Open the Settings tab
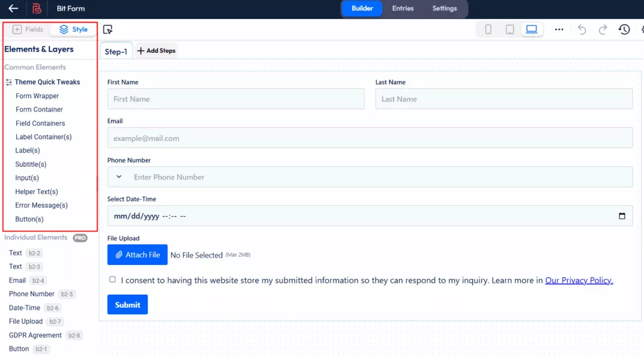 pos(445,9)
